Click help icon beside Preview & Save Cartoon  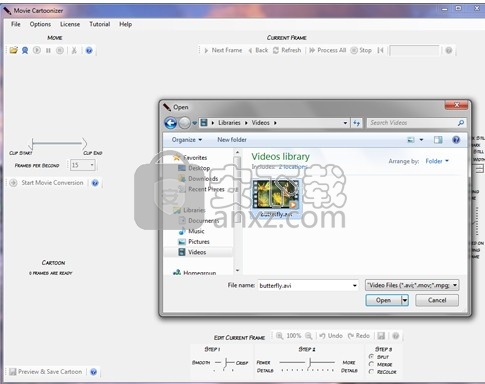click(94, 372)
